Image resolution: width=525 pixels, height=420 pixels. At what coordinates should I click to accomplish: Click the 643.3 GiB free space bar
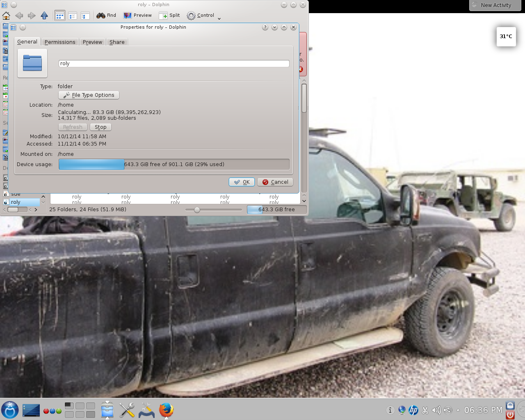[x=276, y=210]
